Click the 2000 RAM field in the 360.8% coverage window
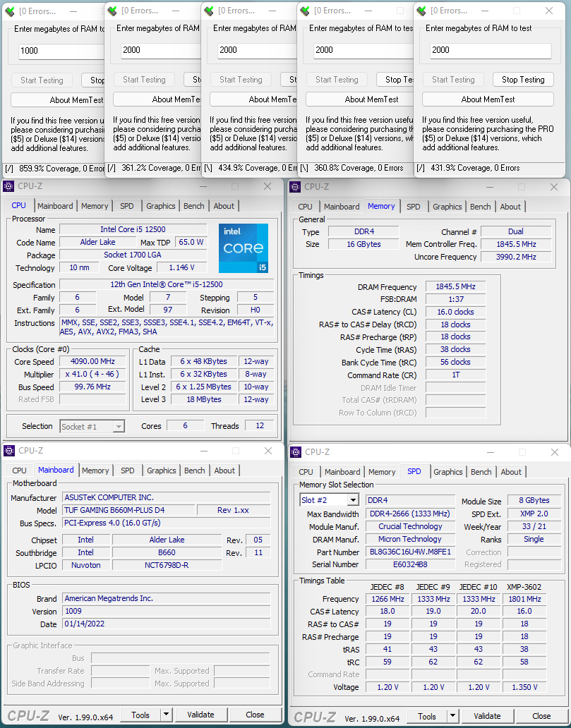 363,50
